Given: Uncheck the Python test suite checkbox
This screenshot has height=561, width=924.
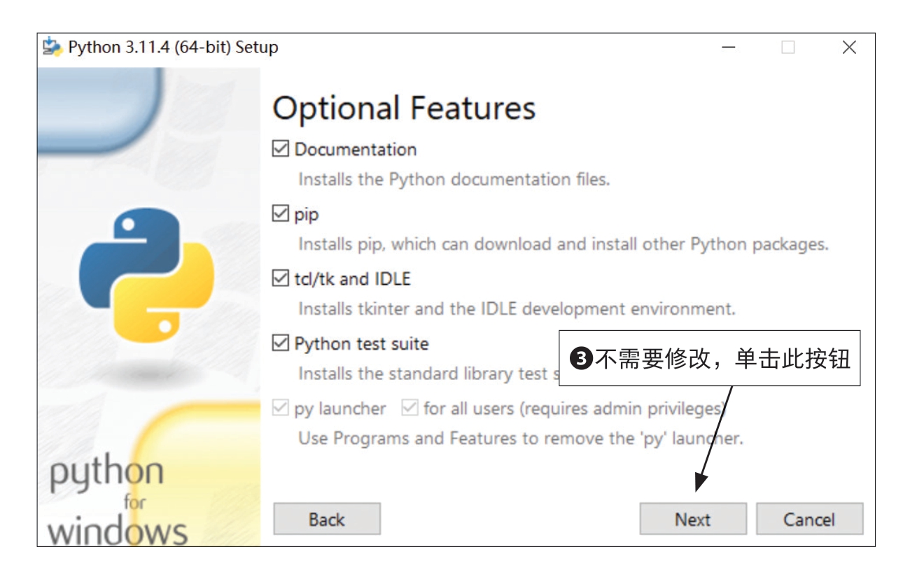Looking at the screenshot, I should click(x=281, y=343).
